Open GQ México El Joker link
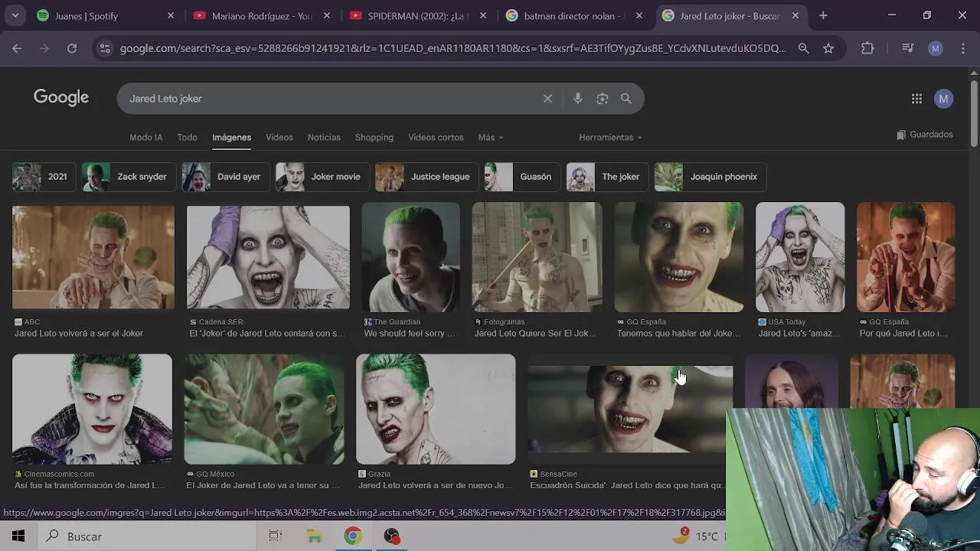Screen dimensions: 980x551 (x=263, y=485)
